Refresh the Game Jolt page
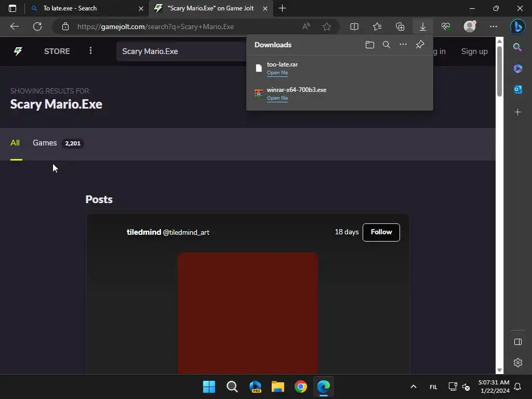 pos(37,26)
